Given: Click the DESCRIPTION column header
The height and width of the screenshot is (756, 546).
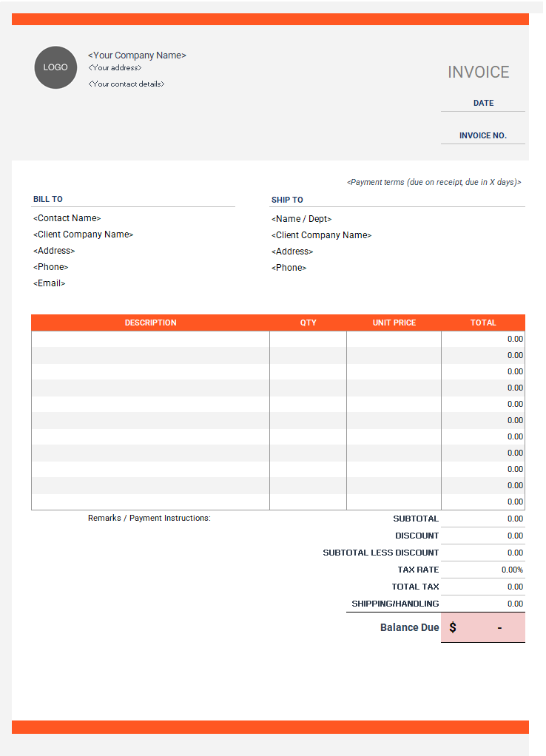Looking at the screenshot, I should [150, 323].
